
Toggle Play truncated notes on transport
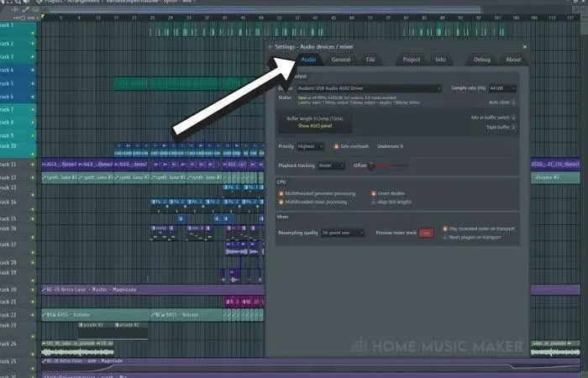click(445, 228)
